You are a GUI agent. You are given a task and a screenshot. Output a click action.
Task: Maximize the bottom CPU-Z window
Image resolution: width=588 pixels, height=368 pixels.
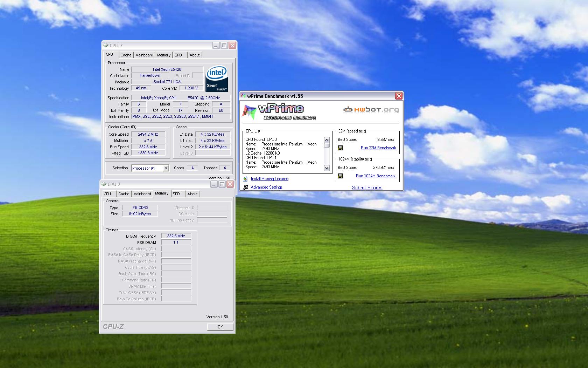[x=222, y=184]
